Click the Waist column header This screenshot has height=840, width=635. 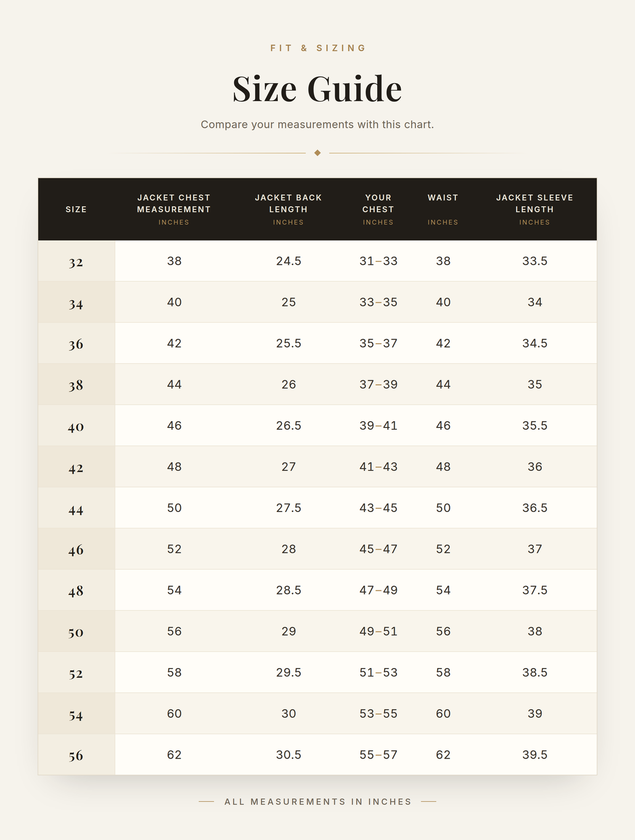pos(443,209)
